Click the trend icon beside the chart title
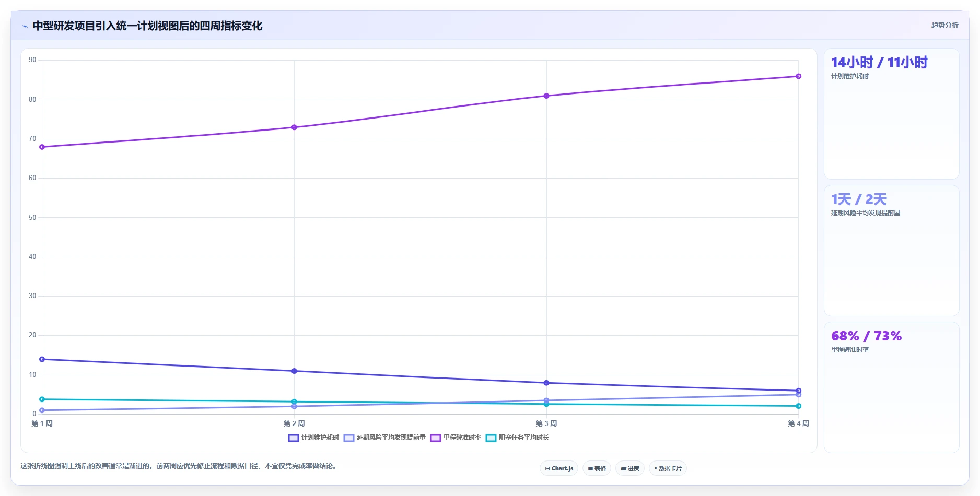 click(x=25, y=26)
